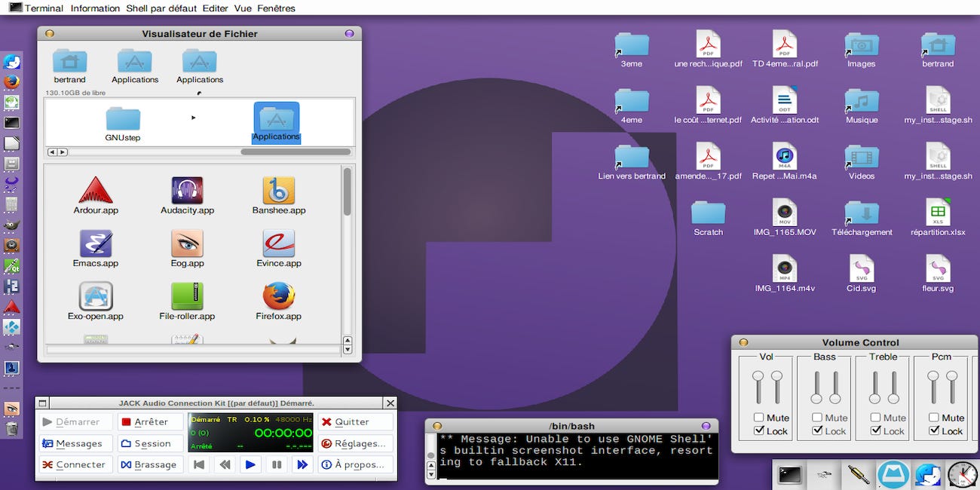Open the Information menu
This screenshot has width=980, height=490.
pos(95,8)
